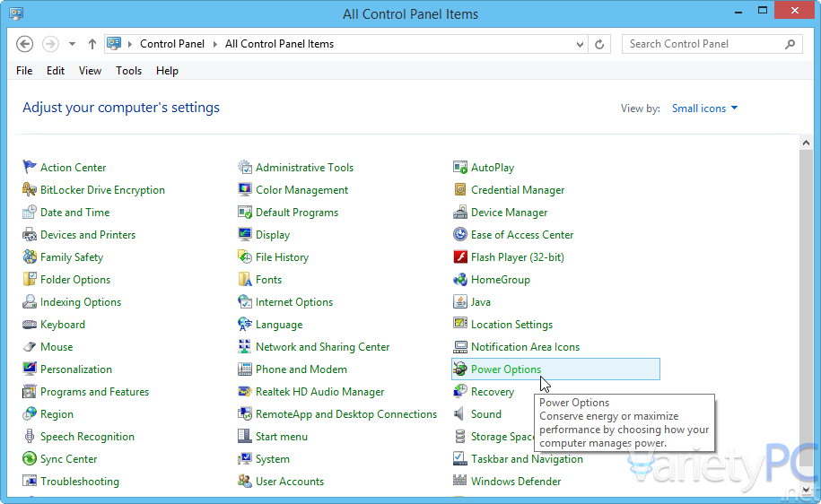Click the Color Management icon
Image resolution: width=821 pixels, height=504 pixels.
pyautogui.click(x=245, y=190)
